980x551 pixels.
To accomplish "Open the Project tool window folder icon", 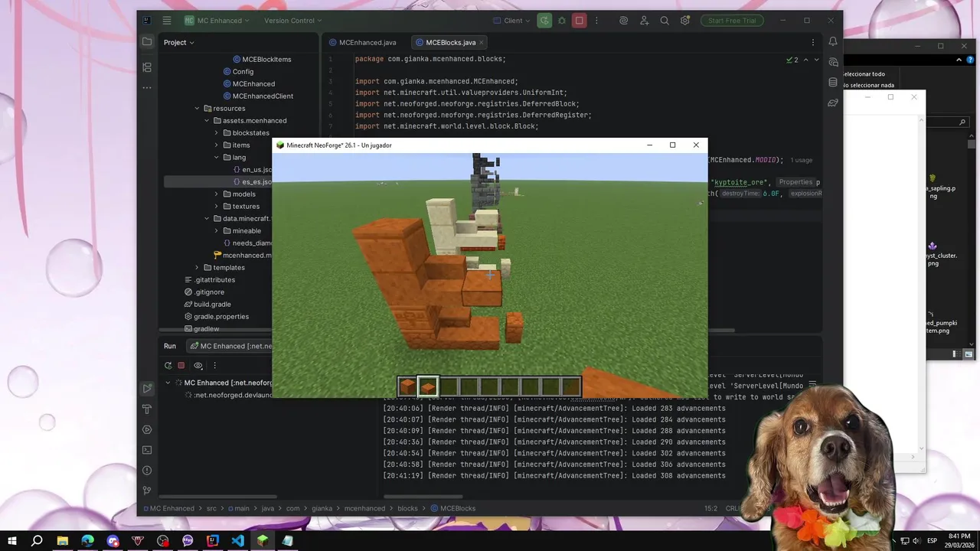I will point(147,42).
